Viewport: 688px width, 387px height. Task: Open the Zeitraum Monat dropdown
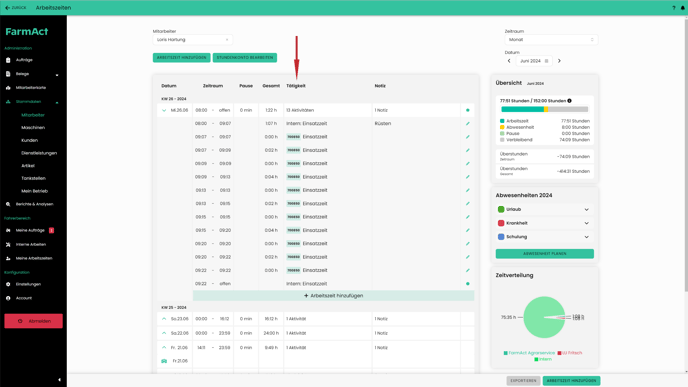point(551,39)
